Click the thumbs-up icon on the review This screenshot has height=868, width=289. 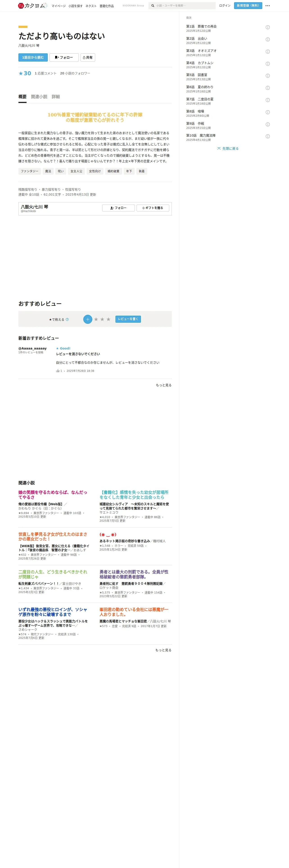58,371
